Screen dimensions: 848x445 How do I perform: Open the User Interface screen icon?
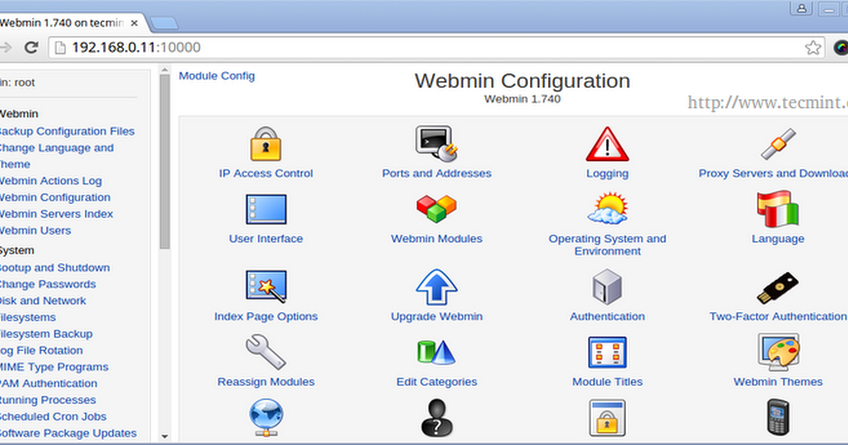[266, 209]
